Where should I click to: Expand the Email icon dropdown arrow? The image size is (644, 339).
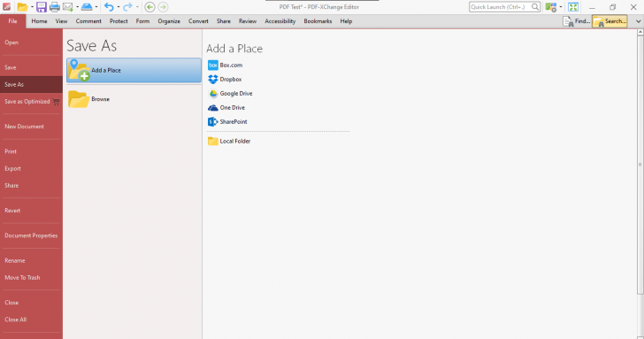[x=77, y=7]
